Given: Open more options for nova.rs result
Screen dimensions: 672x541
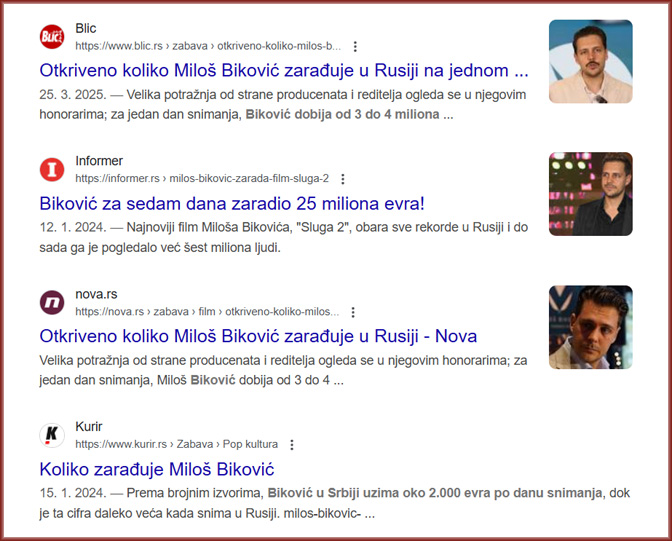Looking at the screenshot, I should point(353,312).
